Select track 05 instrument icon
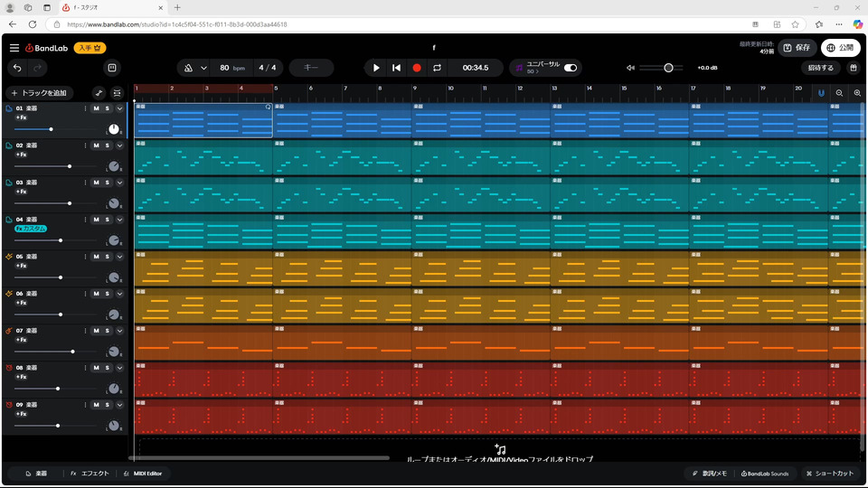 [x=9, y=257]
